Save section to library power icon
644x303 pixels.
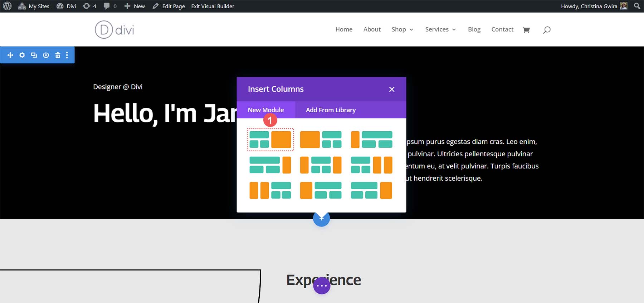pos(46,55)
